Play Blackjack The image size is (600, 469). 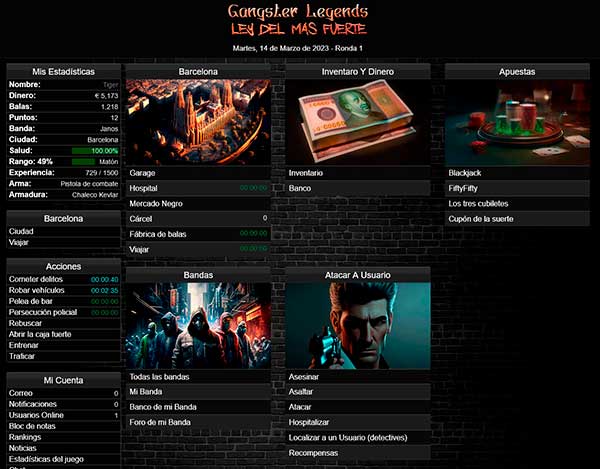coord(517,173)
